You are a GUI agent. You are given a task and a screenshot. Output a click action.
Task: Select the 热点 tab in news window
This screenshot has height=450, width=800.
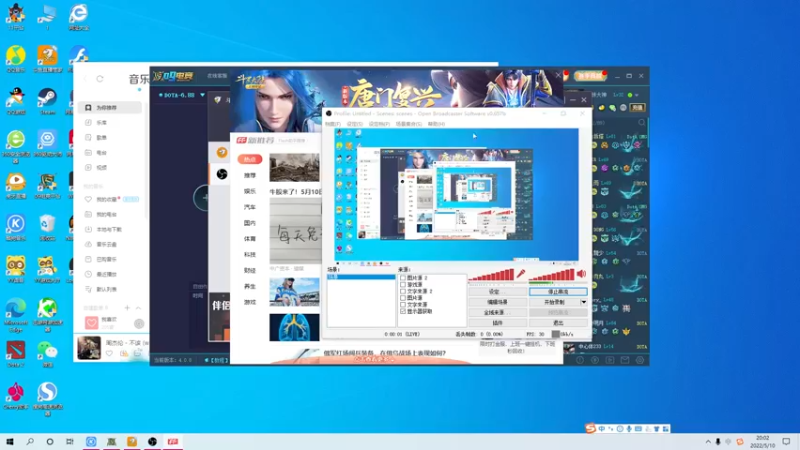249,160
